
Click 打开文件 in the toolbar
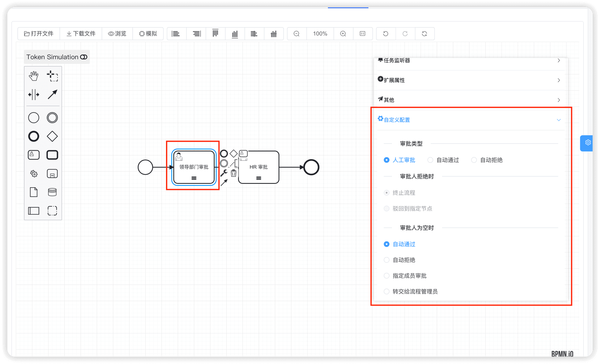coord(39,34)
